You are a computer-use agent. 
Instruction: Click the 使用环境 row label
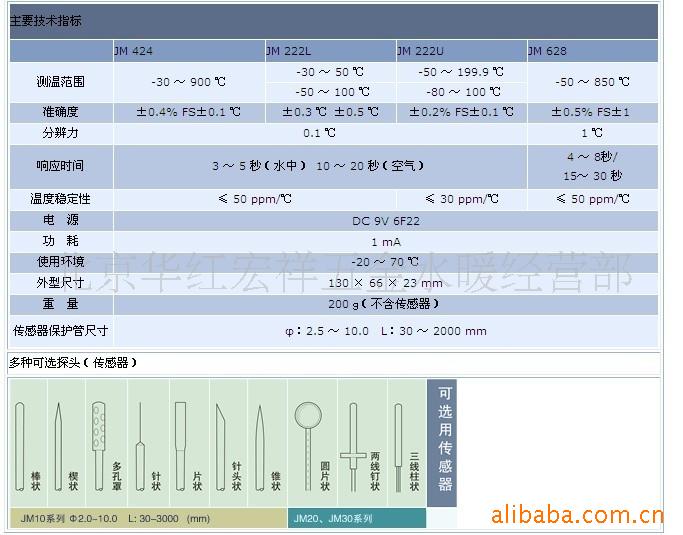coord(61,262)
